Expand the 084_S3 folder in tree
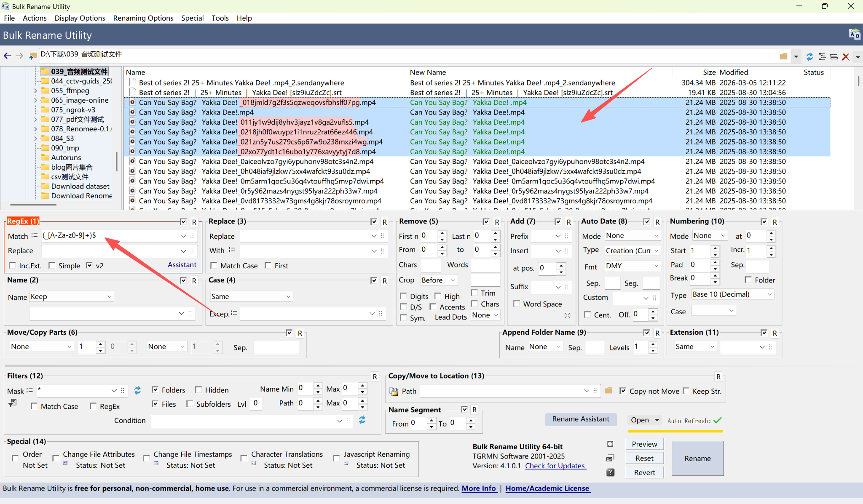 tap(35, 139)
